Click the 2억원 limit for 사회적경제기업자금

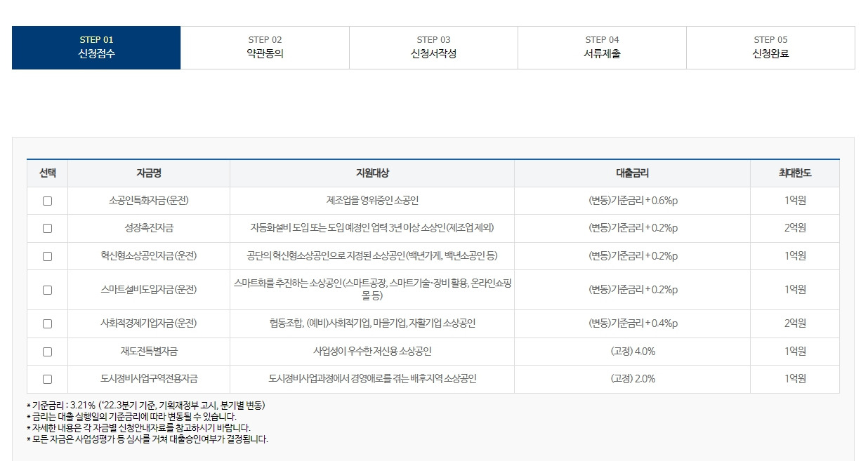(x=795, y=323)
